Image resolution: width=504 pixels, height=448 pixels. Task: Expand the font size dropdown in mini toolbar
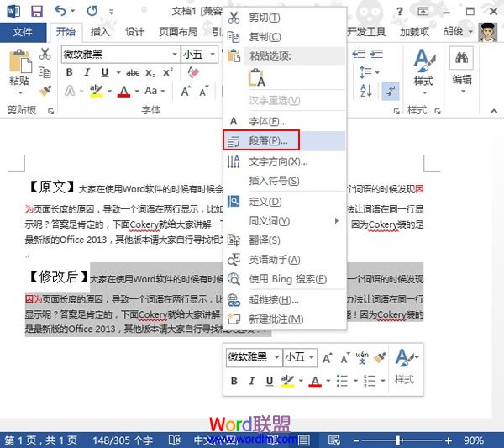pos(311,357)
